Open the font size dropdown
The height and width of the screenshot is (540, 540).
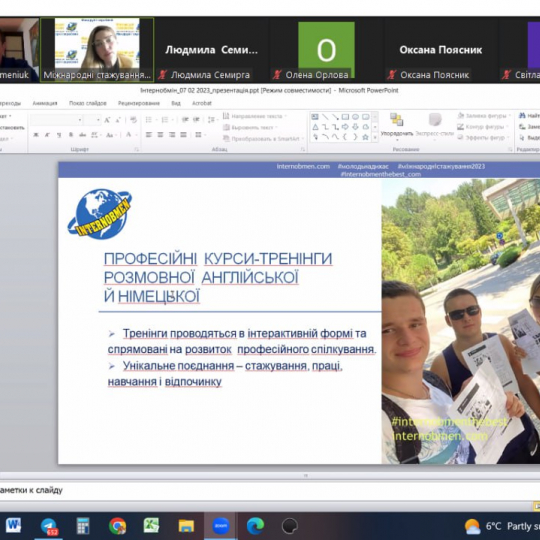pos(98,120)
